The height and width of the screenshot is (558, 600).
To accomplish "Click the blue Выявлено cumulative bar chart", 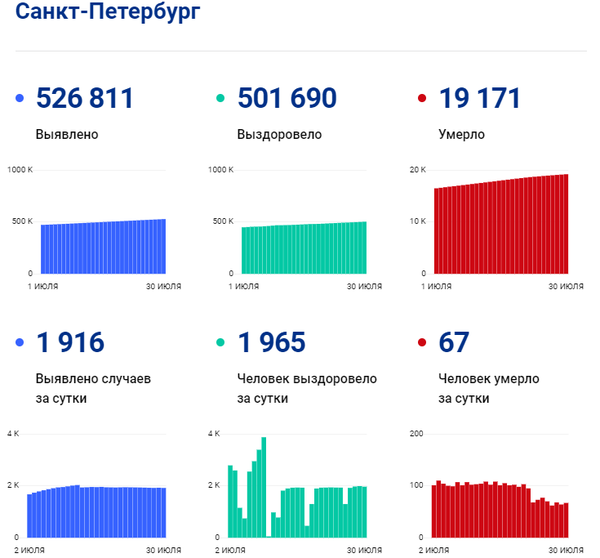I will pyautogui.click(x=103, y=246).
